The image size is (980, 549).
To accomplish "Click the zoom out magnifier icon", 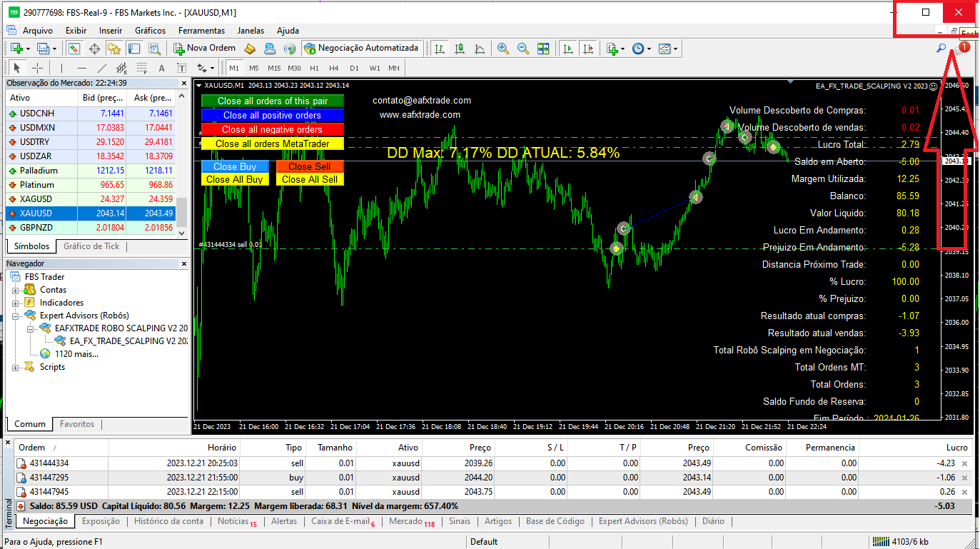I will tap(523, 49).
